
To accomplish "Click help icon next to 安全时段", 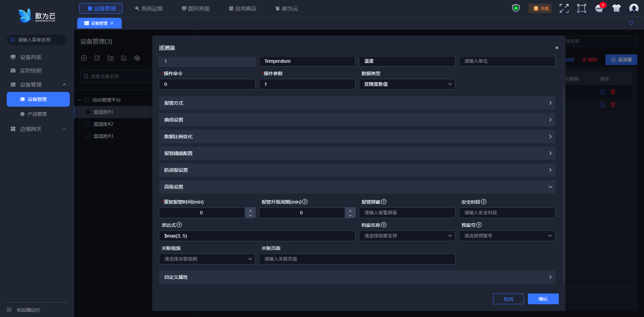I will click(x=484, y=202).
